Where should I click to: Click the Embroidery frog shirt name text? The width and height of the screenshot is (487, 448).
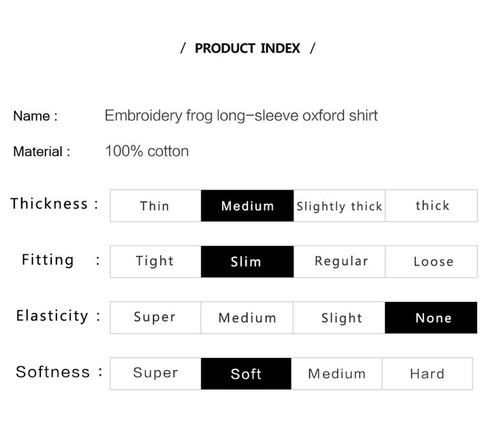(241, 116)
